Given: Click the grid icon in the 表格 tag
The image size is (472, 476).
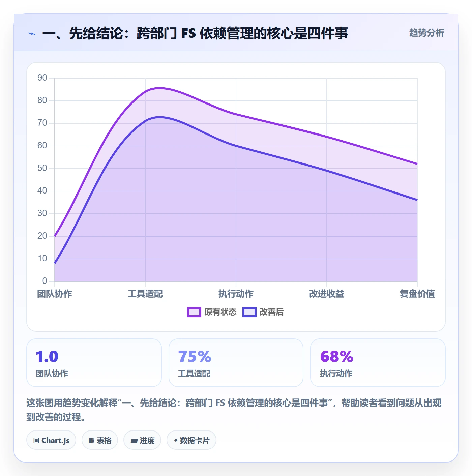Looking at the screenshot, I should 91,441.
